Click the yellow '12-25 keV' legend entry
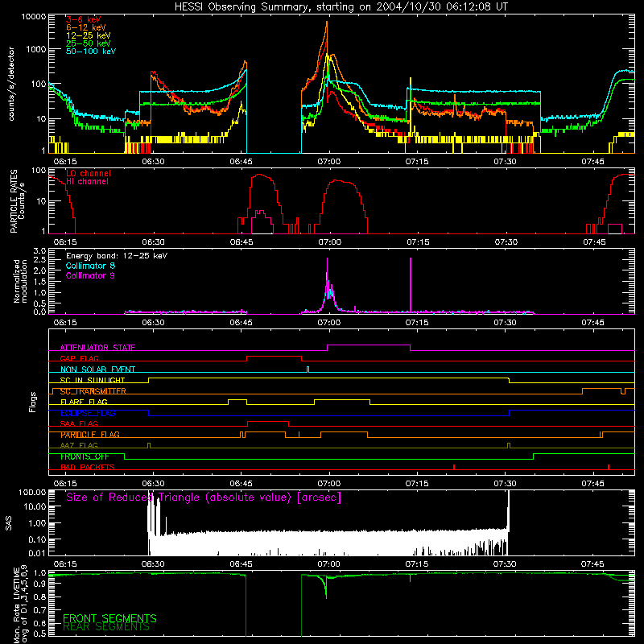Image resolution: width=644 pixels, height=644 pixels. point(89,35)
